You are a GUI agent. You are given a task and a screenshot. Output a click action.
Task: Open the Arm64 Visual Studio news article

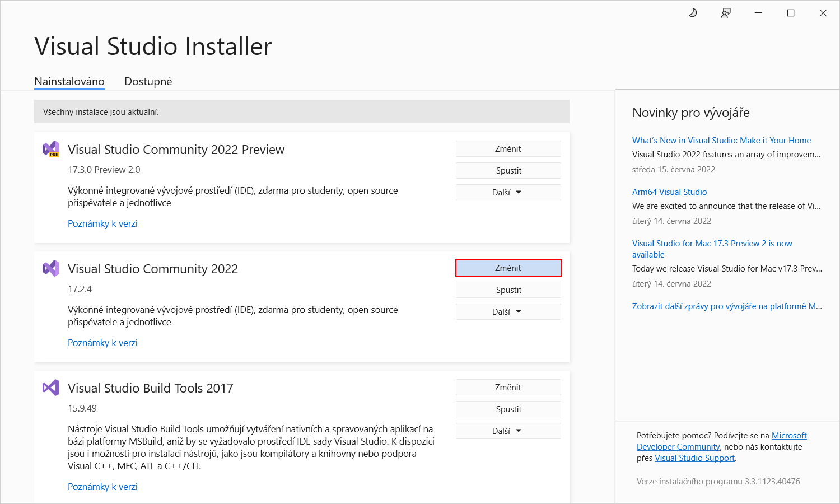(x=670, y=192)
